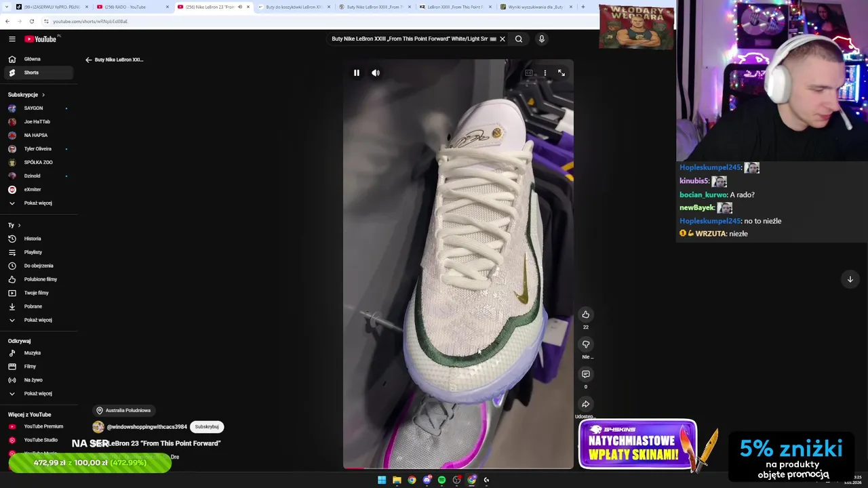Reload the page in the browser

(31, 21)
